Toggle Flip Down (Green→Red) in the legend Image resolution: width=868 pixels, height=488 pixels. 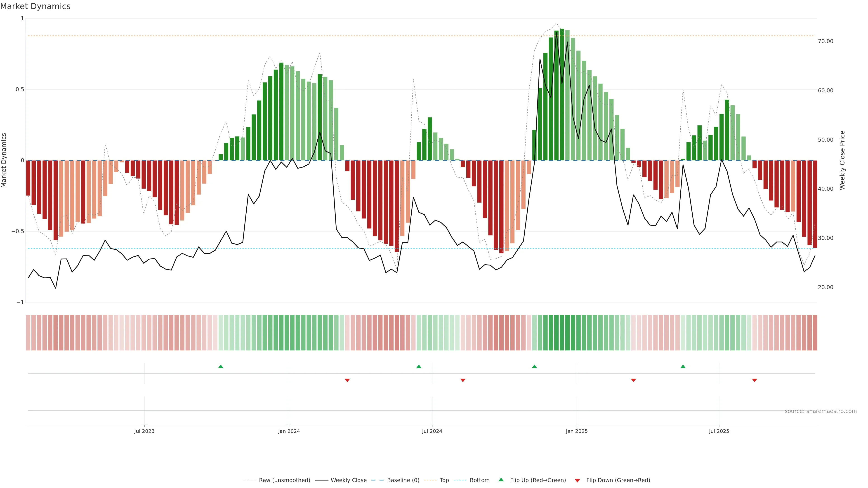618,480
